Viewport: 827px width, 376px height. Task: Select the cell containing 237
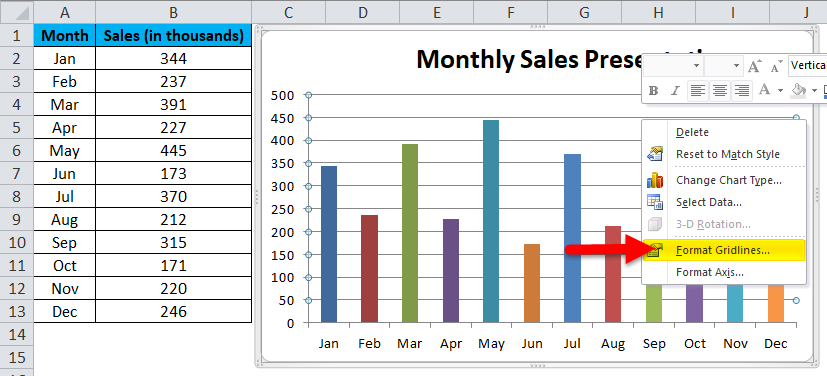174,82
